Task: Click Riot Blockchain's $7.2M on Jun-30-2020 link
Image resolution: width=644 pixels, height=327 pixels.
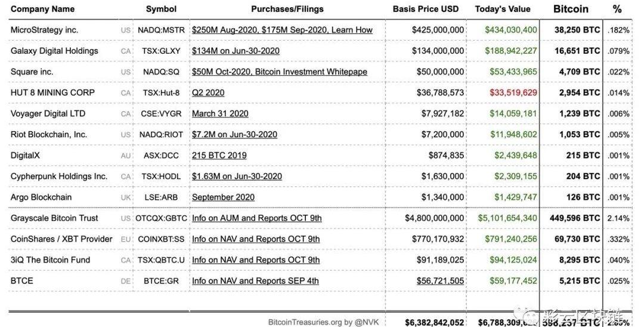Action: (234, 134)
